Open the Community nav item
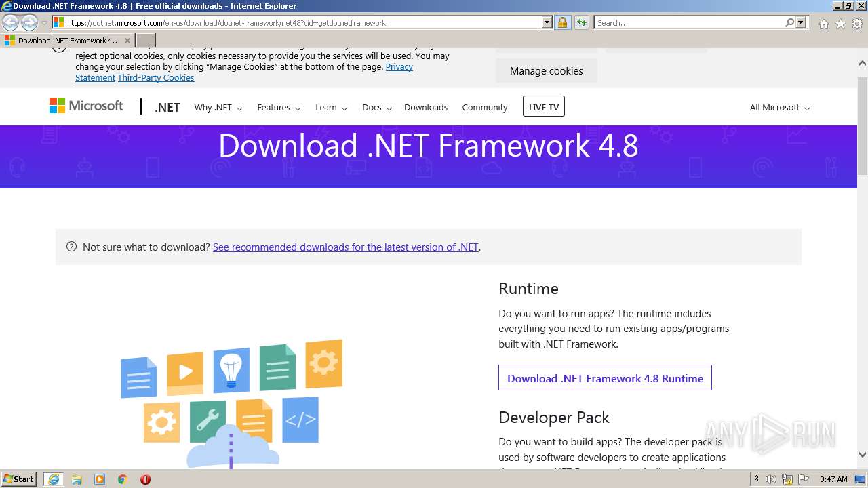Screen dimensions: 868x488 point(485,107)
